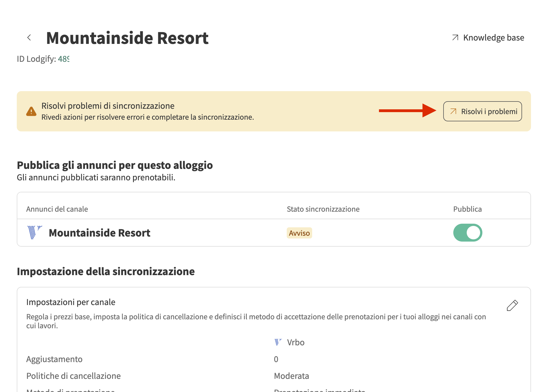Screen dimensions: 550x392
Task: Click the Mountainside Resort listing name
Action: tap(99, 233)
